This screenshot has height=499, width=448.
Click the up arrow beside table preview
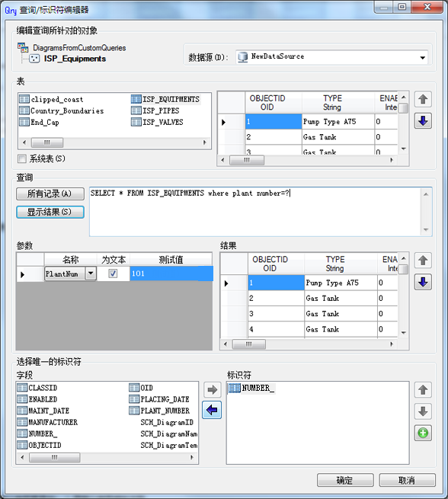(x=423, y=99)
